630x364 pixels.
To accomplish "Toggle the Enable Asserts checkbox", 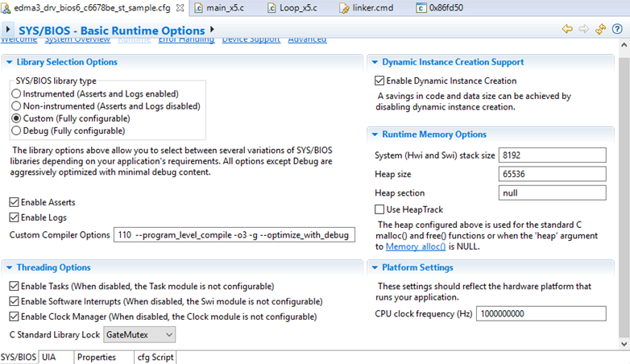I will (x=15, y=202).
